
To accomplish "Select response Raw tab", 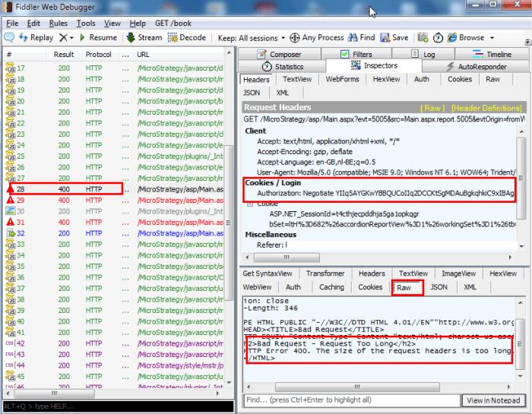I will 407,288.
